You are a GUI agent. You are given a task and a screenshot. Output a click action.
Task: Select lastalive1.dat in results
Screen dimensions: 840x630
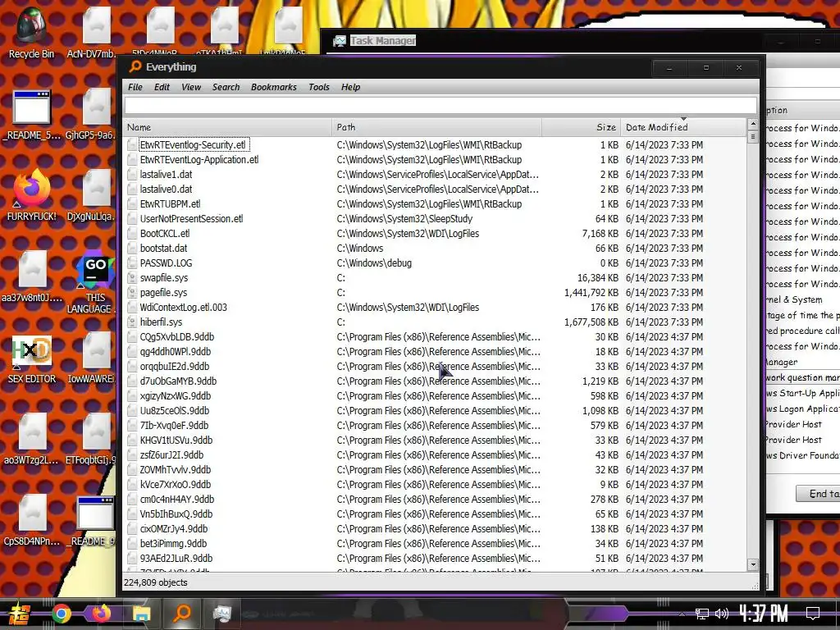point(435,174)
